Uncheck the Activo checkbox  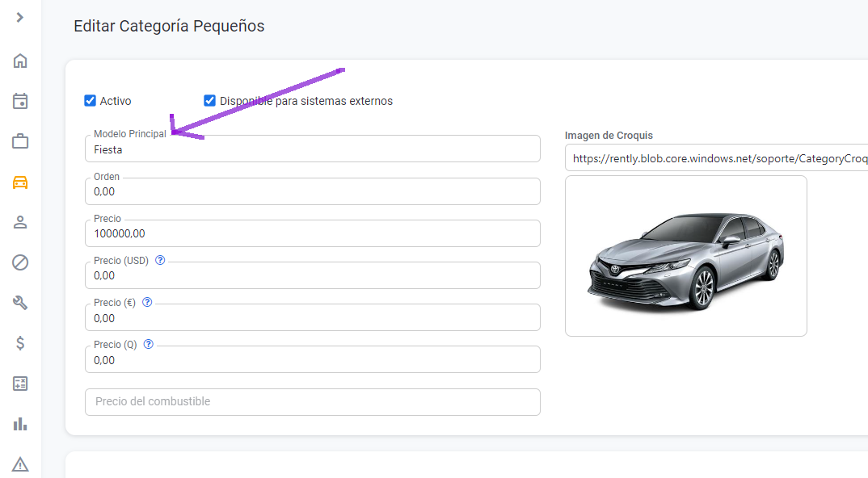tap(91, 101)
